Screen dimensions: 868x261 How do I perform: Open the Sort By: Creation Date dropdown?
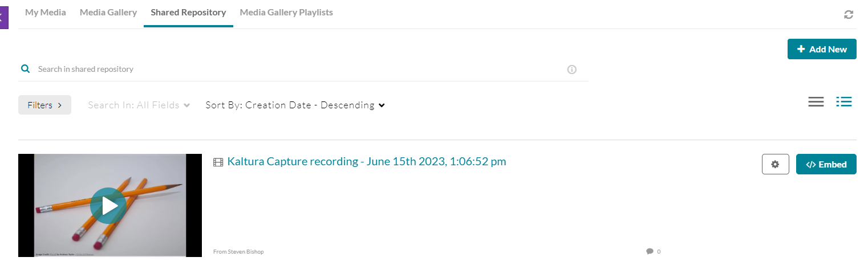[x=295, y=105]
